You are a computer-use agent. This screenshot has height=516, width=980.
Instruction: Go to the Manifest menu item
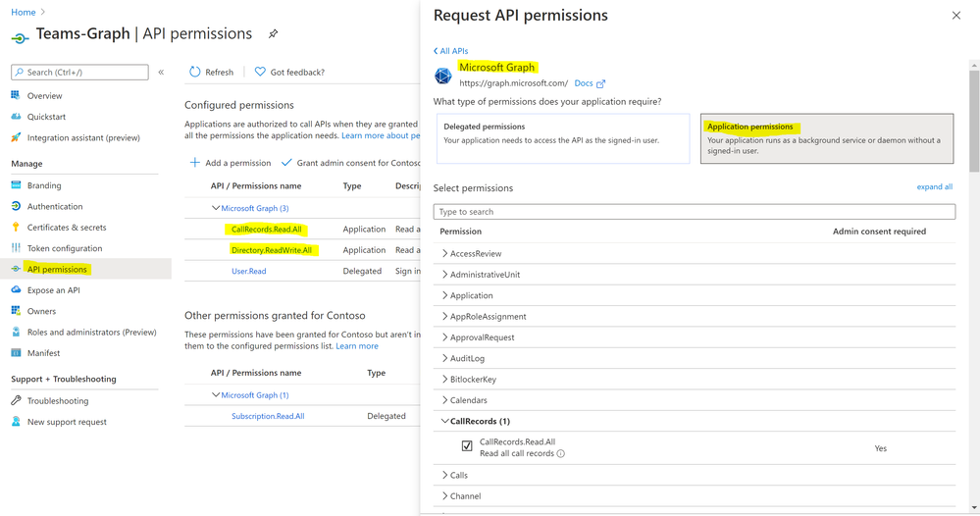tap(43, 353)
